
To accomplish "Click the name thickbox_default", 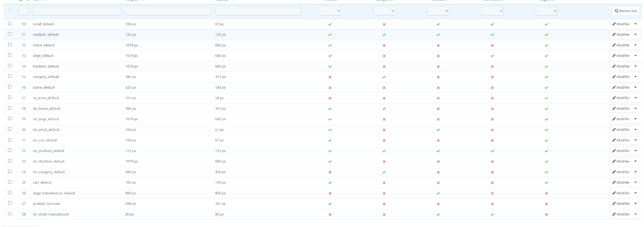I will click(46, 66).
